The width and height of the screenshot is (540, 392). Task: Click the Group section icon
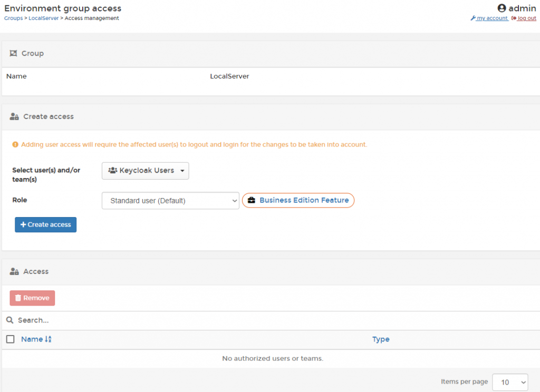13,53
